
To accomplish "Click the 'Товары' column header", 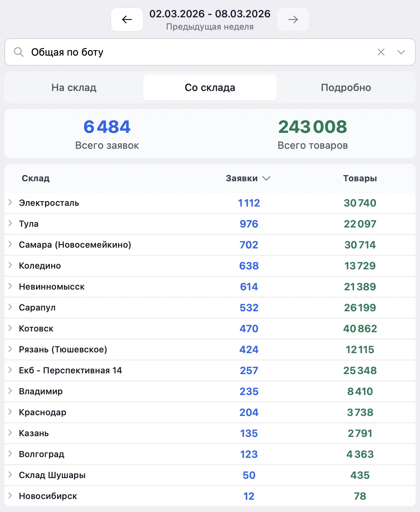I will pyautogui.click(x=360, y=178).
